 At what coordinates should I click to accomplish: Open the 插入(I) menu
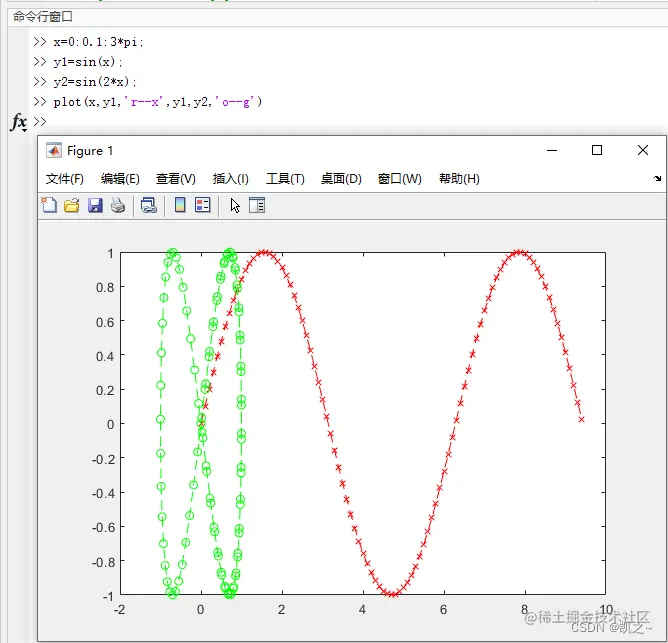coord(230,179)
